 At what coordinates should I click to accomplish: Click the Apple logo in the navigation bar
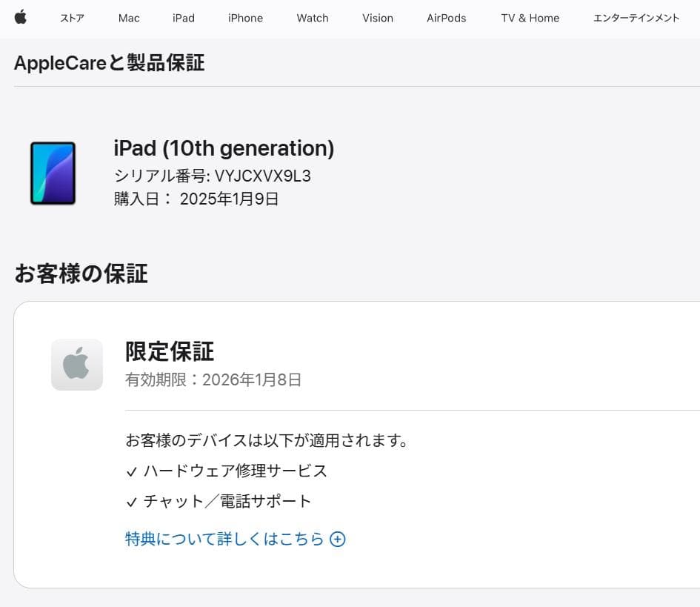click(x=21, y=18)
